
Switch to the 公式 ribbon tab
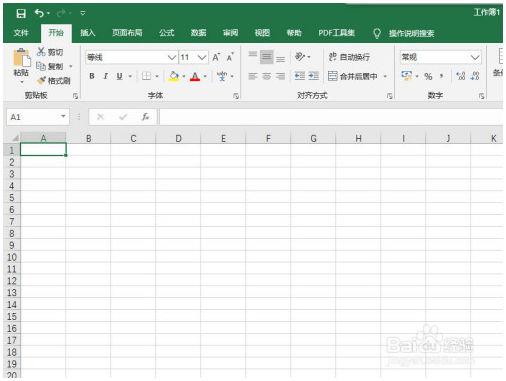(167, 33)
